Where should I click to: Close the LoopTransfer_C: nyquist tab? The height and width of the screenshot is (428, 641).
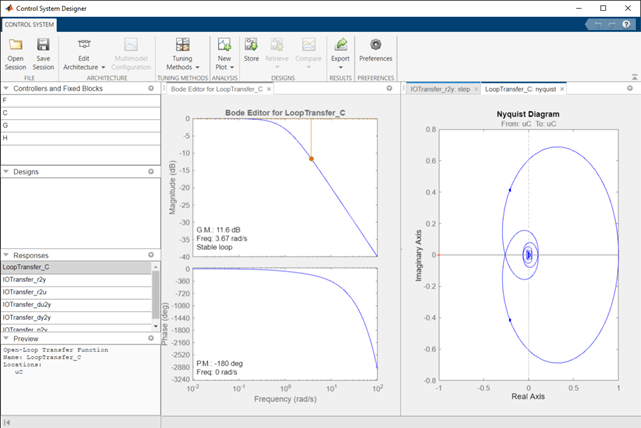562,89
